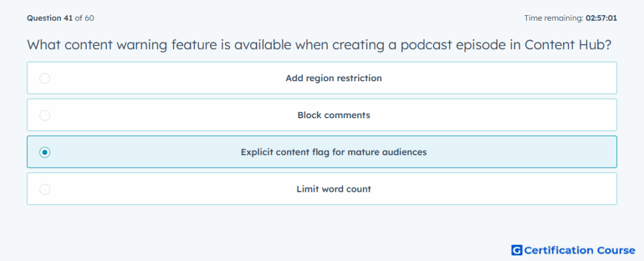The height and width of the screenshot is (261, 644).
Task: Click the selected Explicit content flag radio button
Action: pyautogui.click(x=45, y=152)
